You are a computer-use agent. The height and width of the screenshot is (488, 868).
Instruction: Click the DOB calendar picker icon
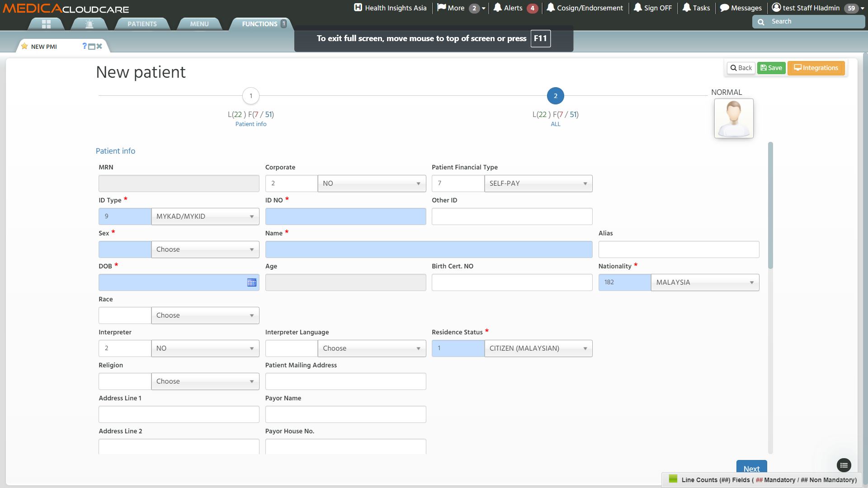(252, 282)
